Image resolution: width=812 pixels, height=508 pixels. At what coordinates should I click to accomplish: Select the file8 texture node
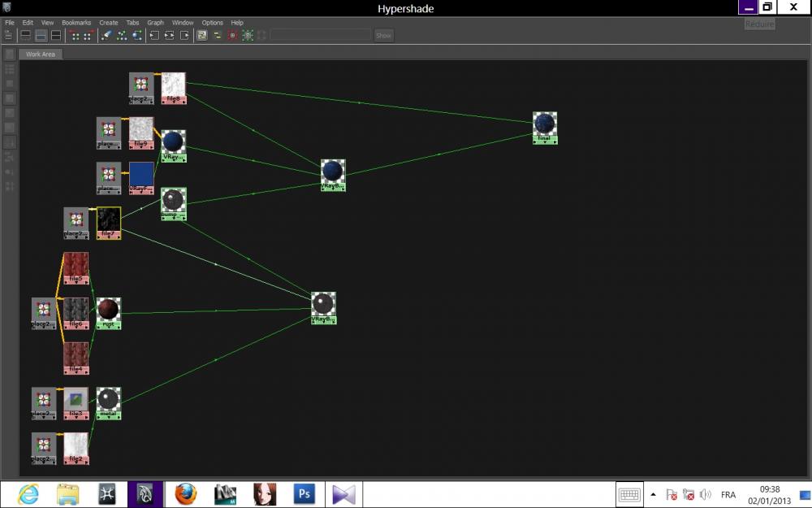point(174,88)
